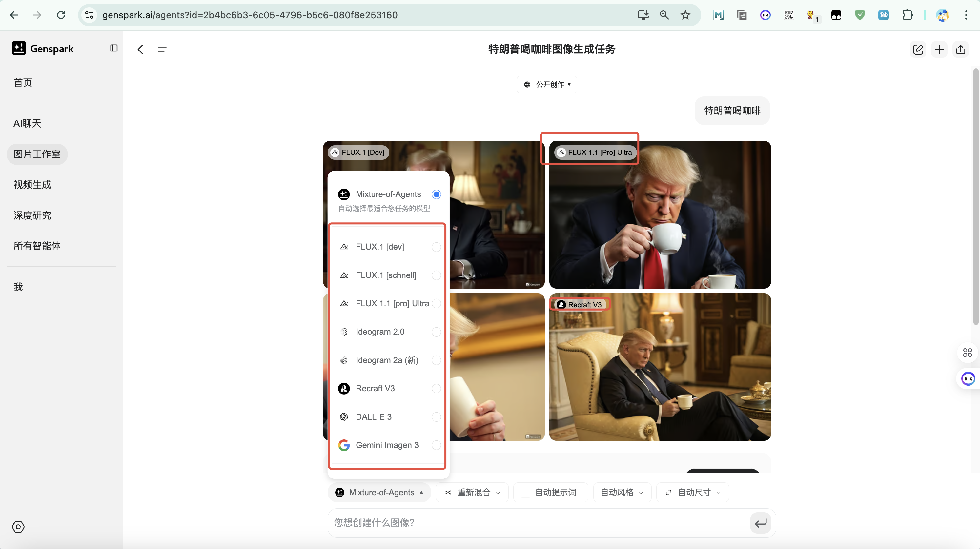Choose Gemini Imagen 3 radio button
The width and height of the screenshot is (980, 549).
[x=436, y=445]
